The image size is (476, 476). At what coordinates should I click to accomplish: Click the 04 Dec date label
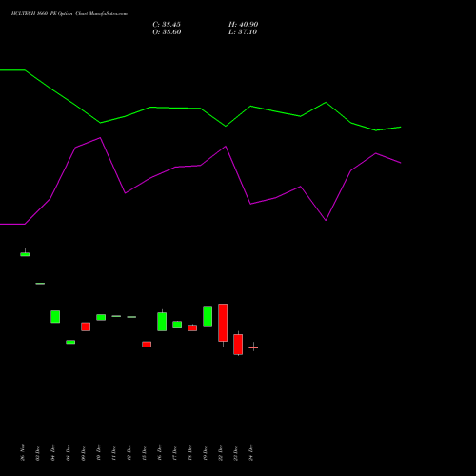click(x=53, y=452)
